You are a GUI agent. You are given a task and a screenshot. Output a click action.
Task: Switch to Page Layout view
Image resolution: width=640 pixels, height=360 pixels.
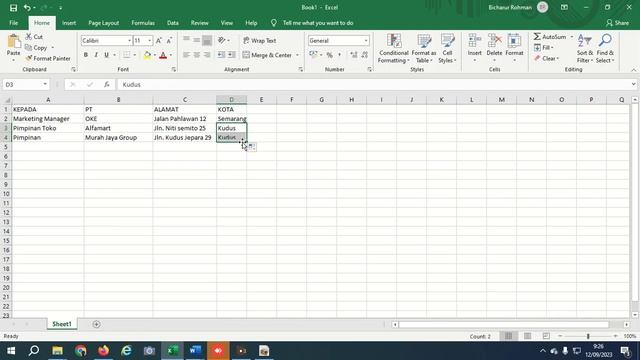point(527,336)
